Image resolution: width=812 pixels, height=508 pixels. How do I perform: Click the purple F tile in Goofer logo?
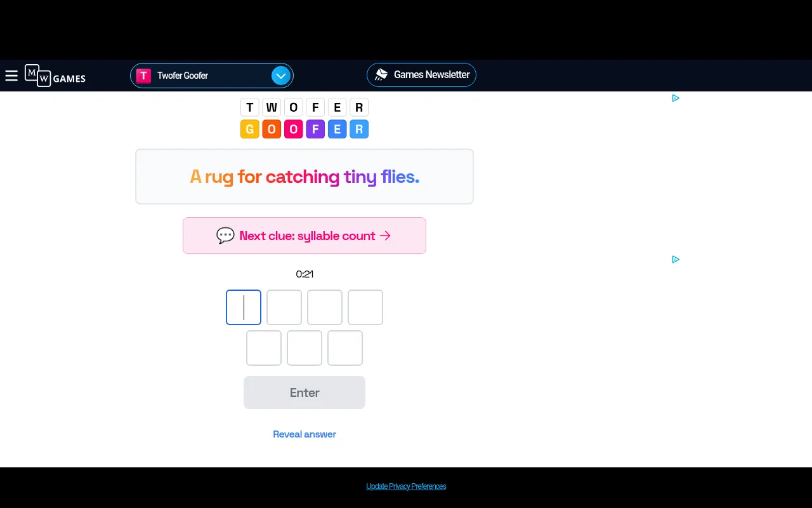tap(315, 130)
